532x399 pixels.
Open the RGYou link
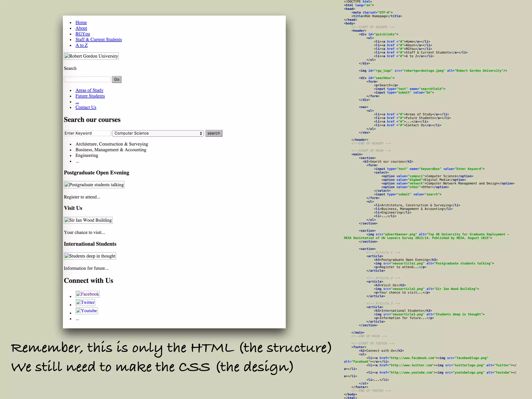[83, 34]
